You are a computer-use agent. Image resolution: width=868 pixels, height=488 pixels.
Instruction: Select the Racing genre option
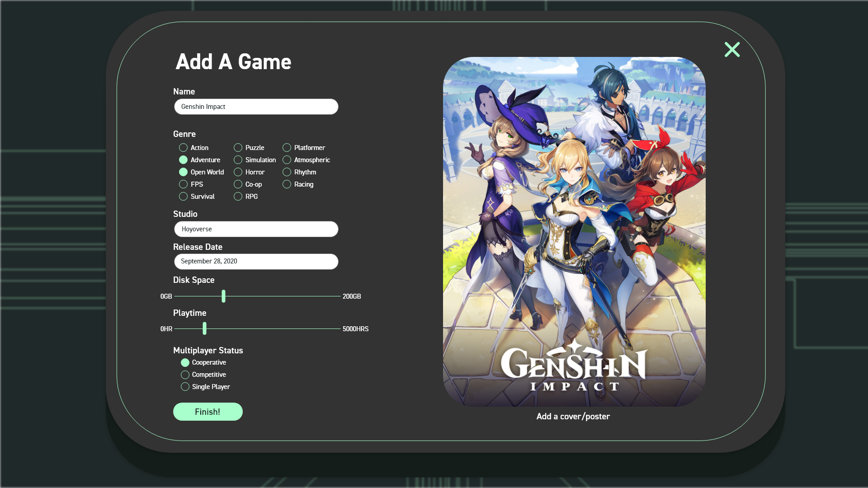(287, 184)
